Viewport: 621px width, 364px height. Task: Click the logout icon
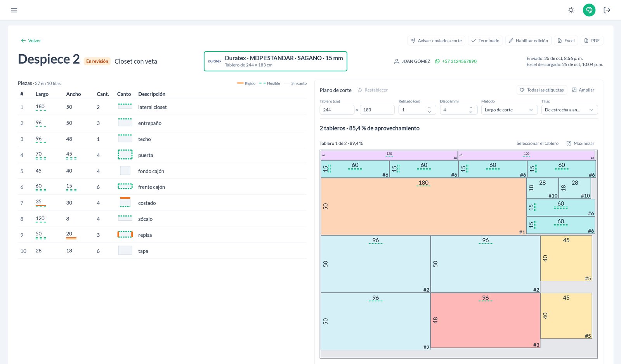(607, 10)
